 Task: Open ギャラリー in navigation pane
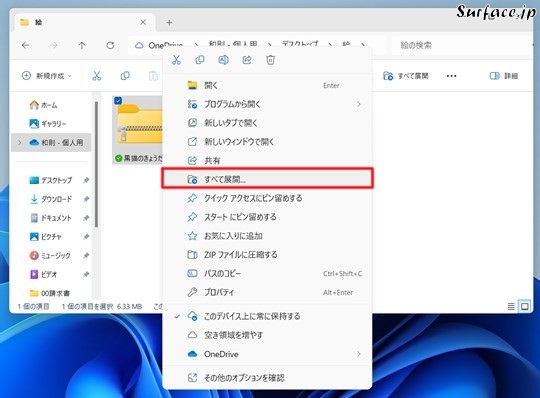(48, 124)
